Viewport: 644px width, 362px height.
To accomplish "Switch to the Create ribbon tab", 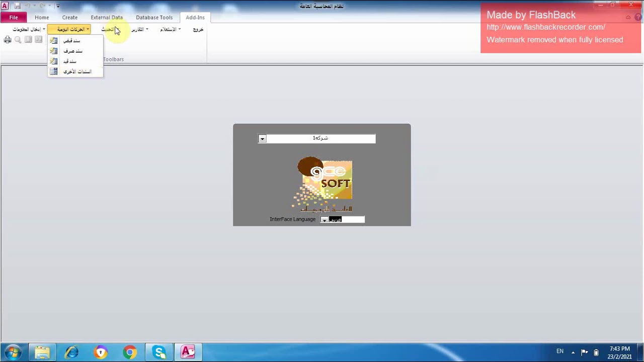I will (70, 18).
